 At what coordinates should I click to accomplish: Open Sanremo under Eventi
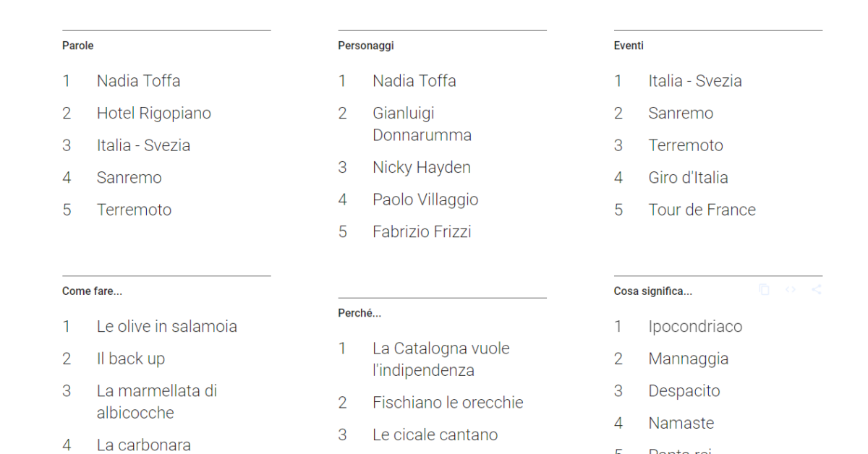point(681,113)
